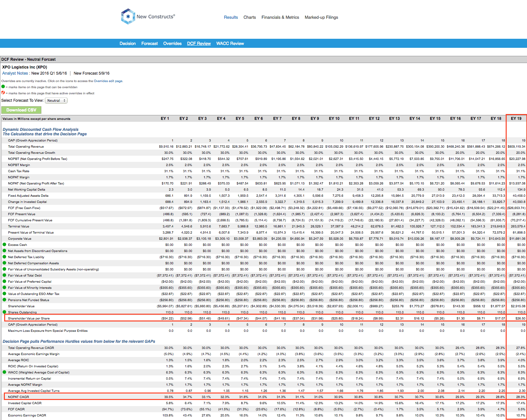527x420 pixels.
Task: Click override dot for Pensions Net Funded Status
Action: point(5,300)
